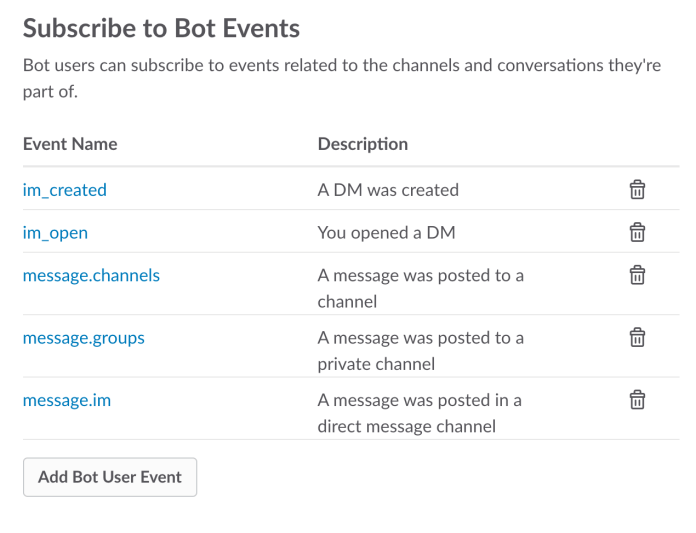Click the 'A DM was created' description

click(x=388, y=190)
